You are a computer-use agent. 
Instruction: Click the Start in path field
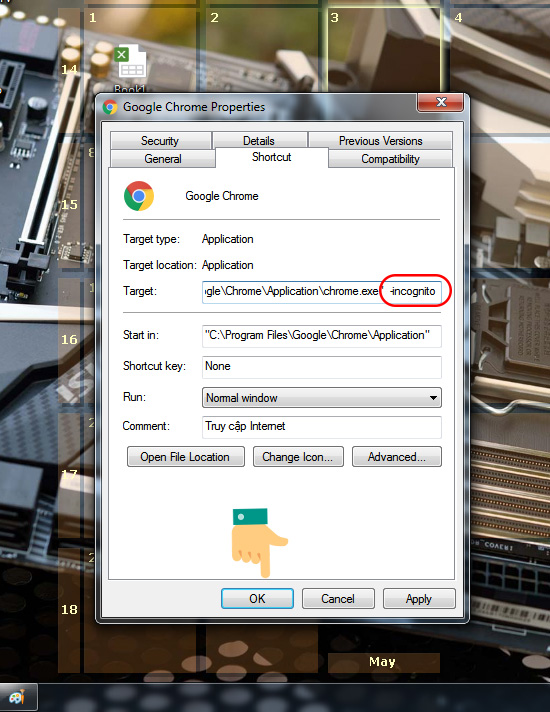coord(322,336)
